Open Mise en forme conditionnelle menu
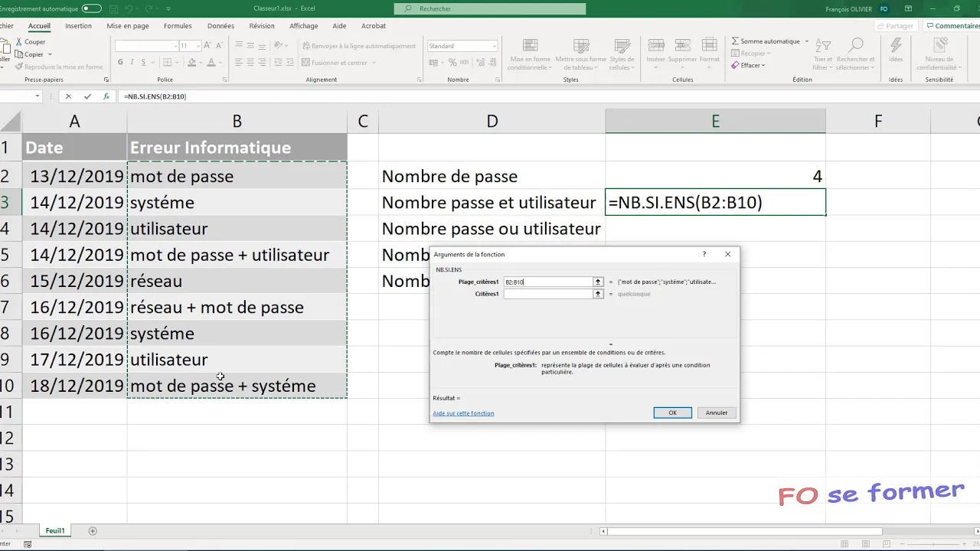 [530, 54]
